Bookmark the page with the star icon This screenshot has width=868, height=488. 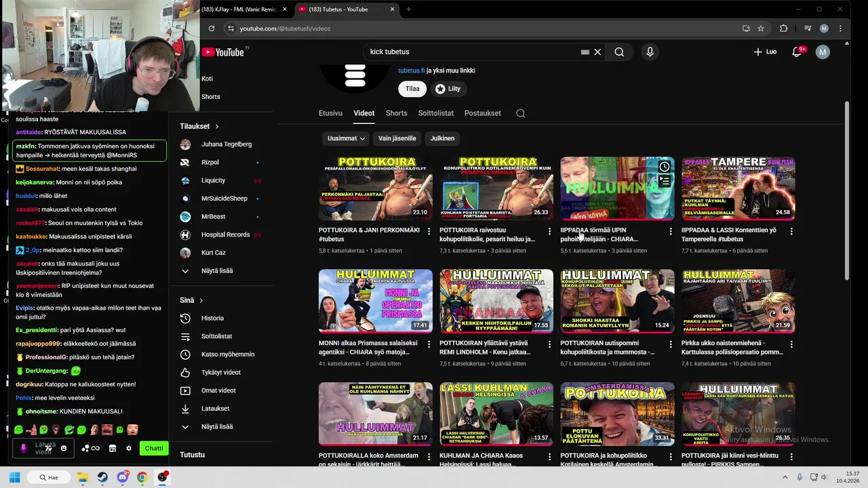pyautogui.click(x=761, y=28)
